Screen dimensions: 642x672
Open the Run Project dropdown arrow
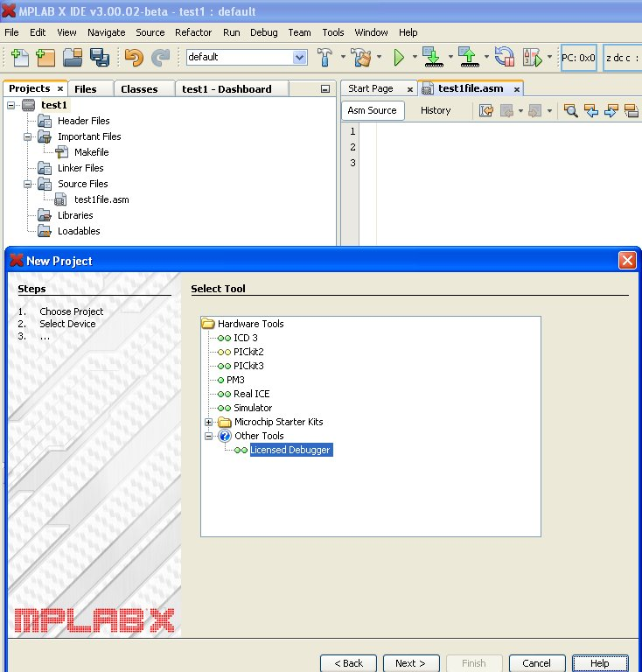coord(415,57)
